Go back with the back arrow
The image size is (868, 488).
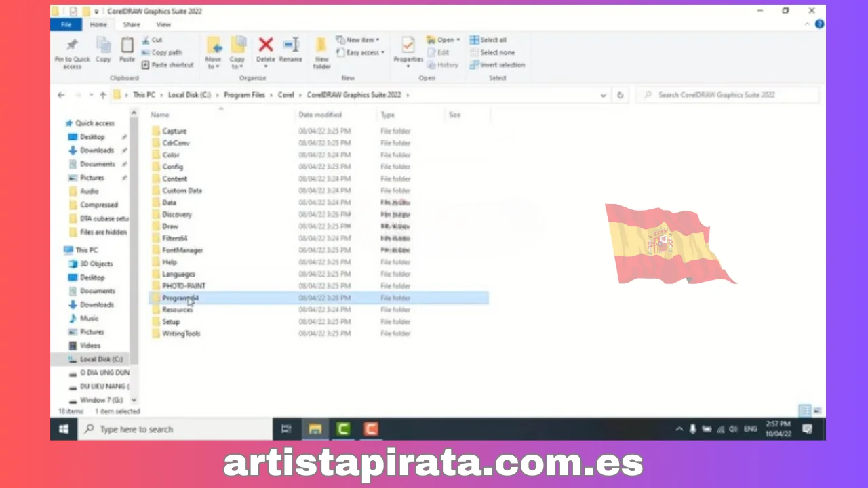click(61, 96)
